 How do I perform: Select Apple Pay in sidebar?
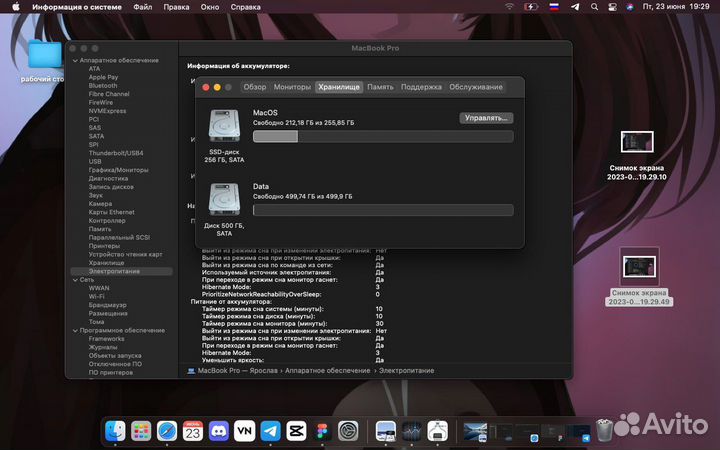click(103, 78)
